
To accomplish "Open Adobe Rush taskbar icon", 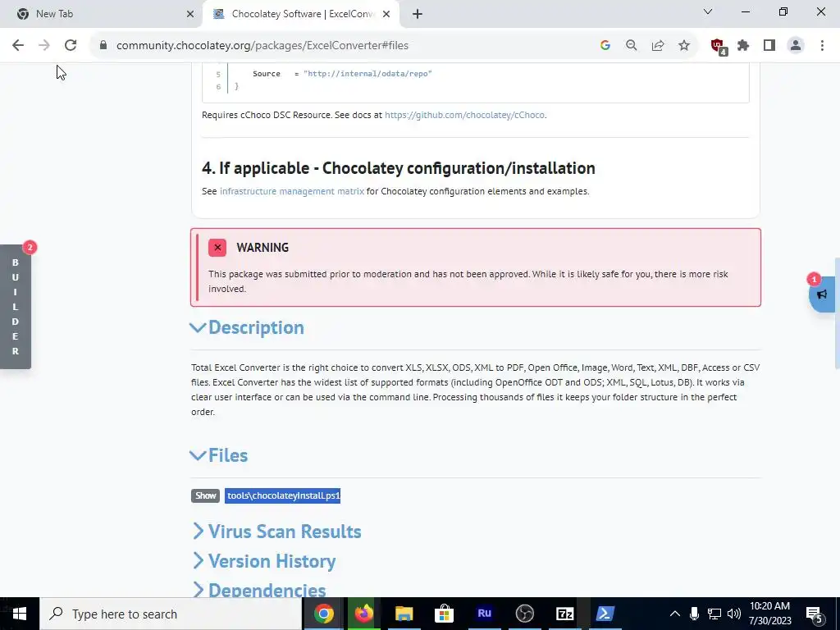I will point(484,614).
